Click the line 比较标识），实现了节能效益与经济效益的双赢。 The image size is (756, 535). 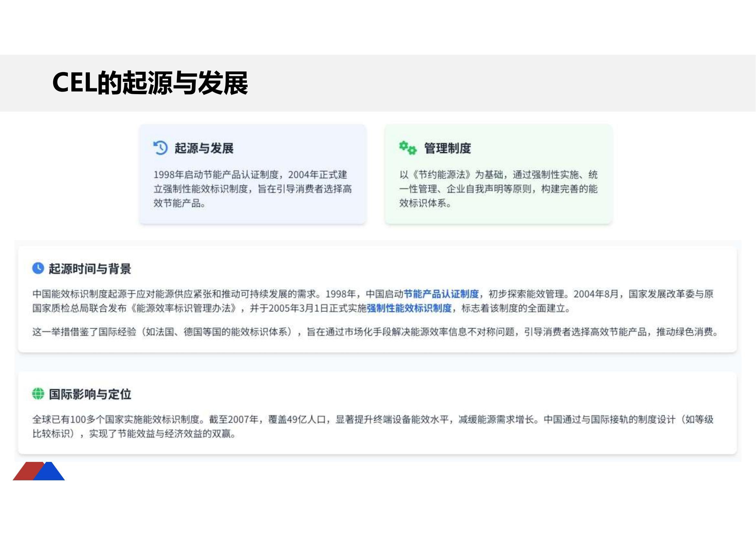point(134,434)
